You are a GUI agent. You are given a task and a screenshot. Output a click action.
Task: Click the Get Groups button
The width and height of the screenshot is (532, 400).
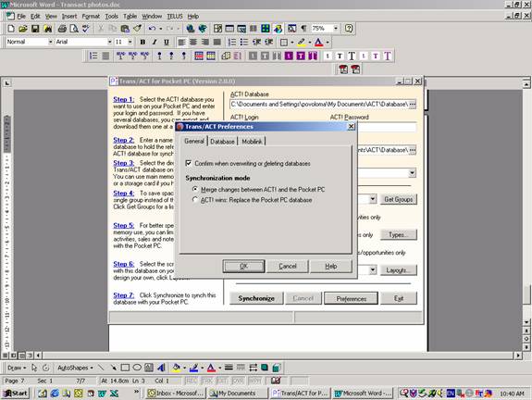click(399, 199)
